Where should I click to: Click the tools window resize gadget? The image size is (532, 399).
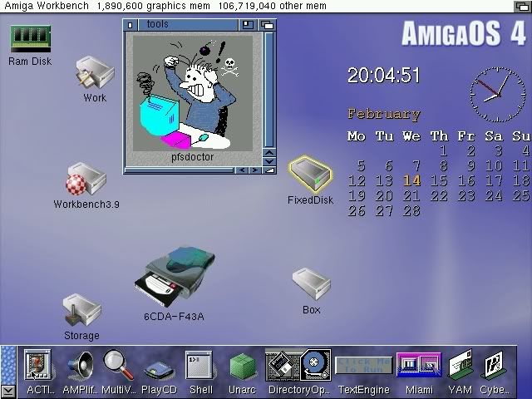[x=269, y=170]
